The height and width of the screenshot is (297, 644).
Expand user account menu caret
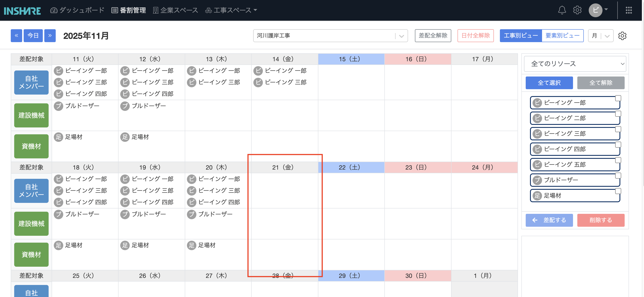[x=606, y=9]
